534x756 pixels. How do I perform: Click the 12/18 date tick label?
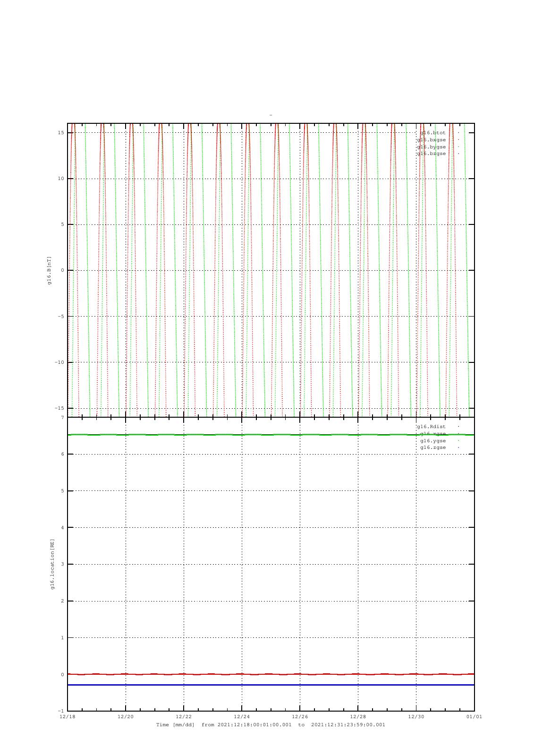[x=68, y=717]
